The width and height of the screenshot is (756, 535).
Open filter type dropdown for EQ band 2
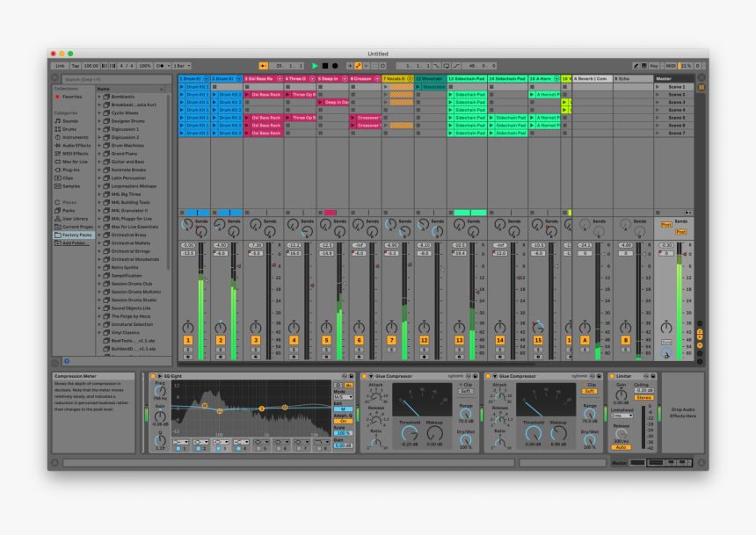[x=200, y=442]
